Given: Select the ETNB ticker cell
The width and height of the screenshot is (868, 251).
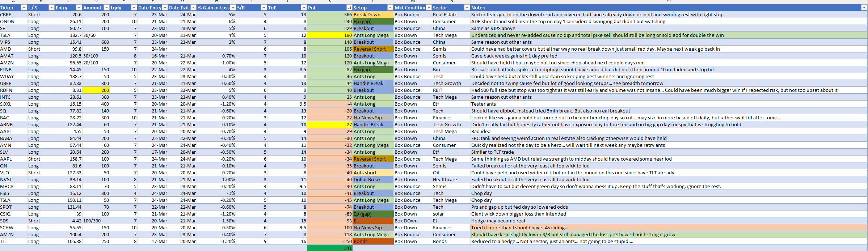Looking at the screenshot, I should tap(13, 69).
